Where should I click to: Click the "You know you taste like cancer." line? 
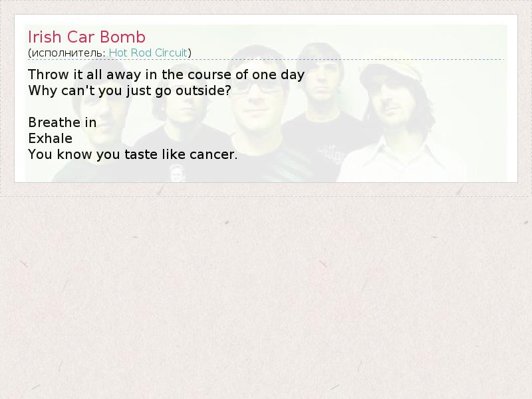pyautogui.click(x=133, y=154)
